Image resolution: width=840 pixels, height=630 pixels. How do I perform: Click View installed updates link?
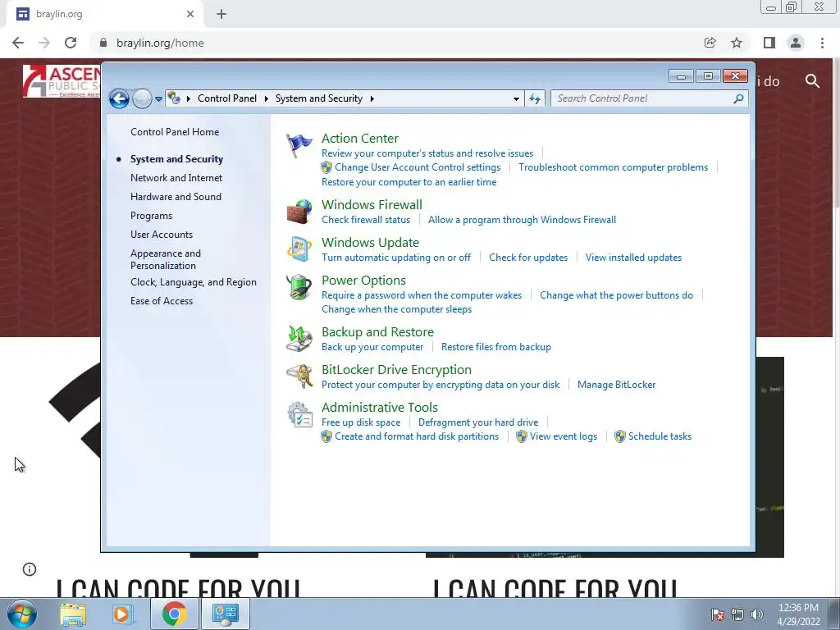click(x=634, y=258)
